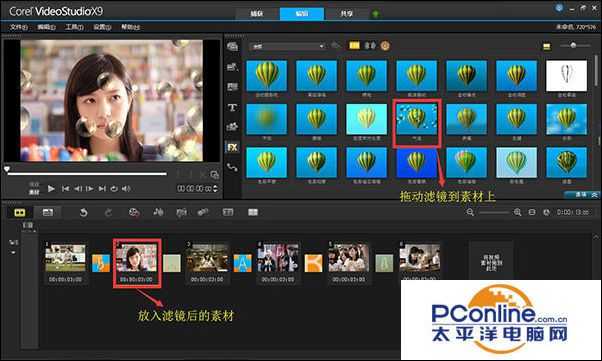This screenshot has height=361, width=602.
Task: Open the Path library panel icon
Action: [232, 167]
